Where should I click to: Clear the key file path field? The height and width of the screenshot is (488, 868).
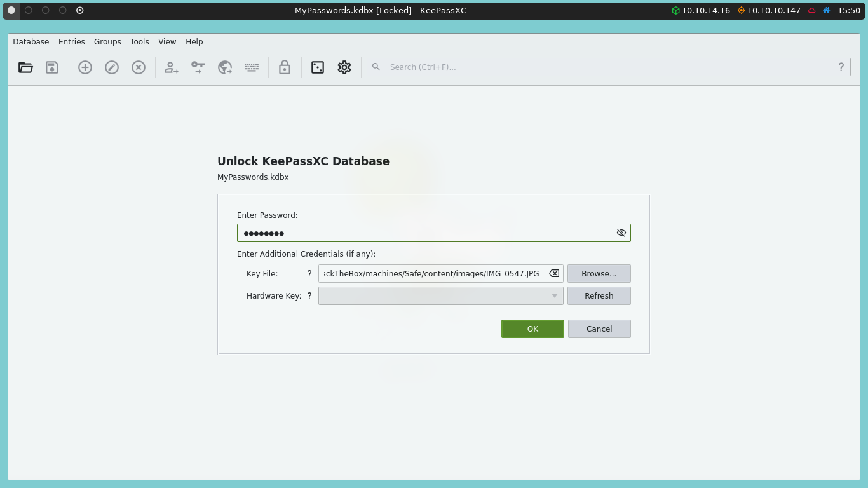554,274
